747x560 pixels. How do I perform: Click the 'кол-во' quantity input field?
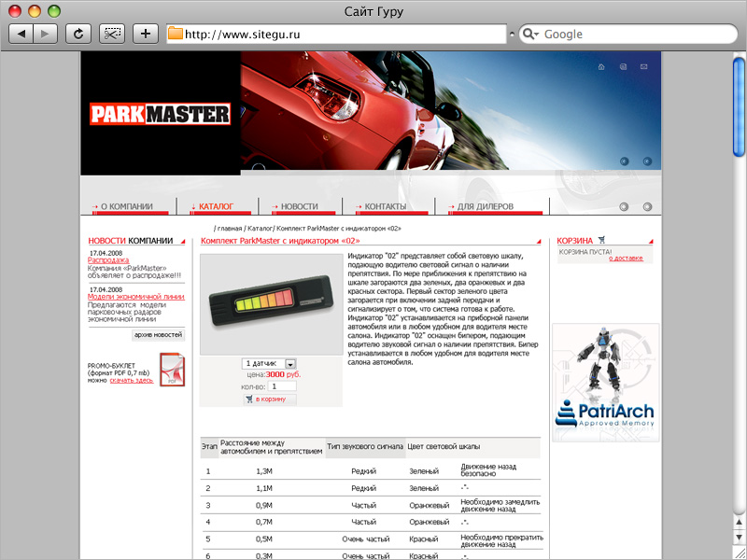click(x=282, y=386)
